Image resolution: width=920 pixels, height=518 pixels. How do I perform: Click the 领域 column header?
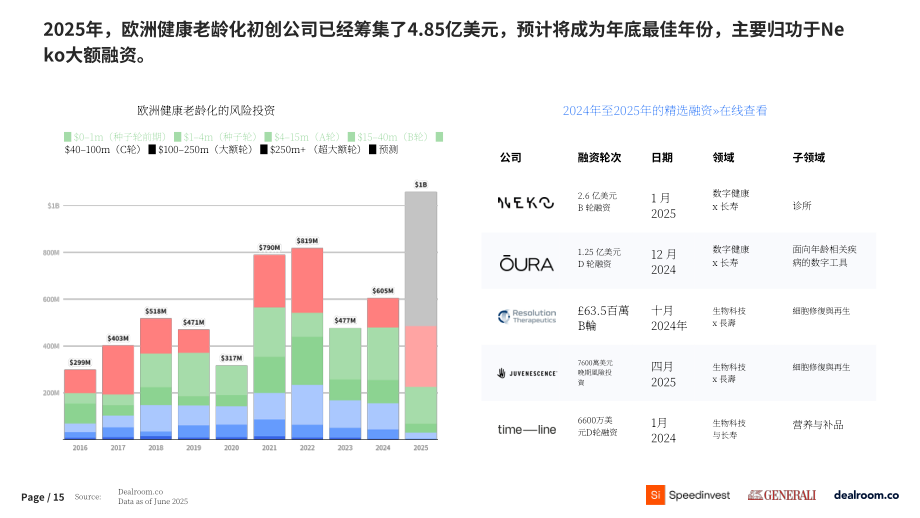pyautogui.click(x=723, y=157)
